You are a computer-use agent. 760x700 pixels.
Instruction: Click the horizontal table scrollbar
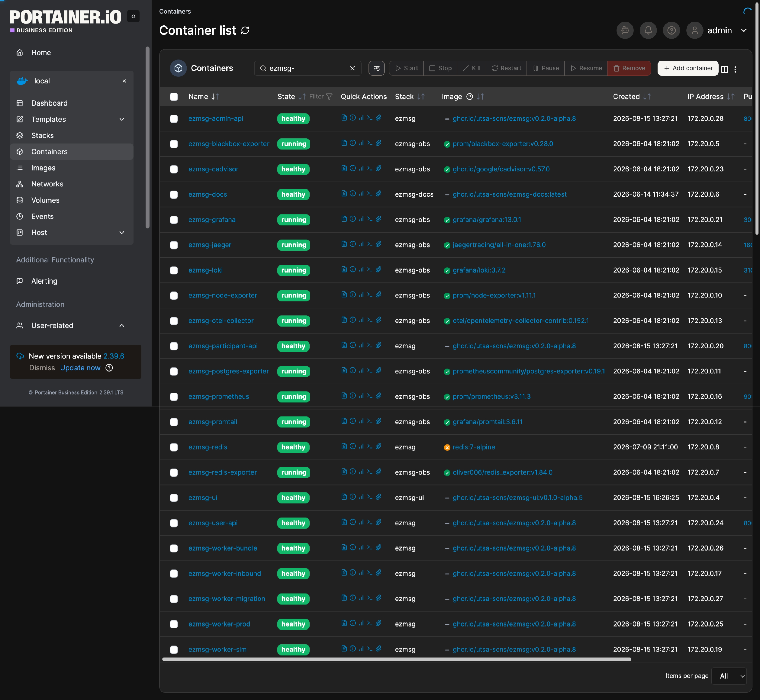click(396, 659)
